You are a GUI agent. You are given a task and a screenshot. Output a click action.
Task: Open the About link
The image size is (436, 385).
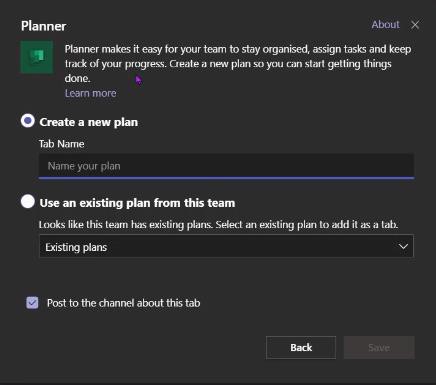point(385,25)
